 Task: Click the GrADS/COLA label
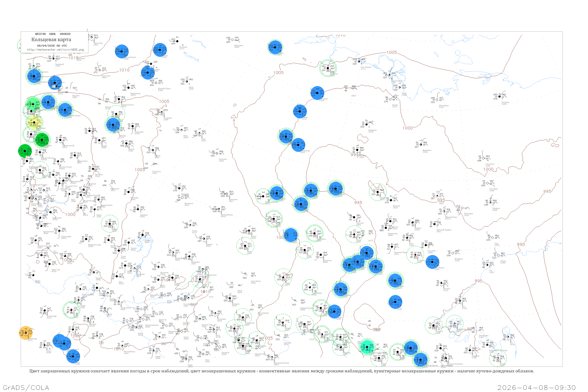point(26,387)
